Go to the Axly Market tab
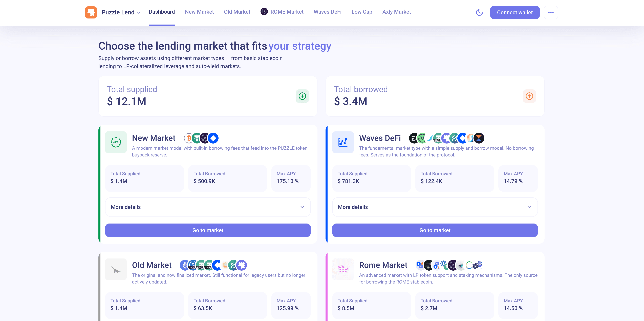This screenshot has width=644, height=321. coord(397,12)
